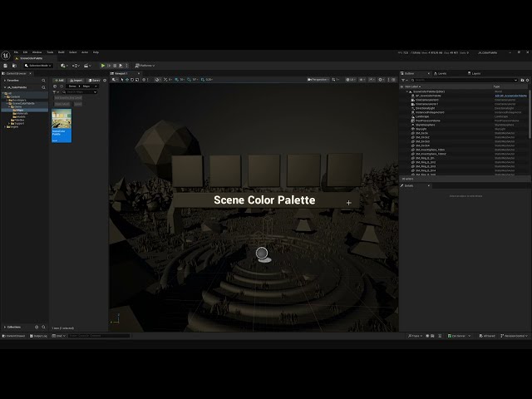532x399 pixels.
Task: Open the Edit BP_SceneColorPalette link
Action: pyautogui.click(x=510, y=96)
